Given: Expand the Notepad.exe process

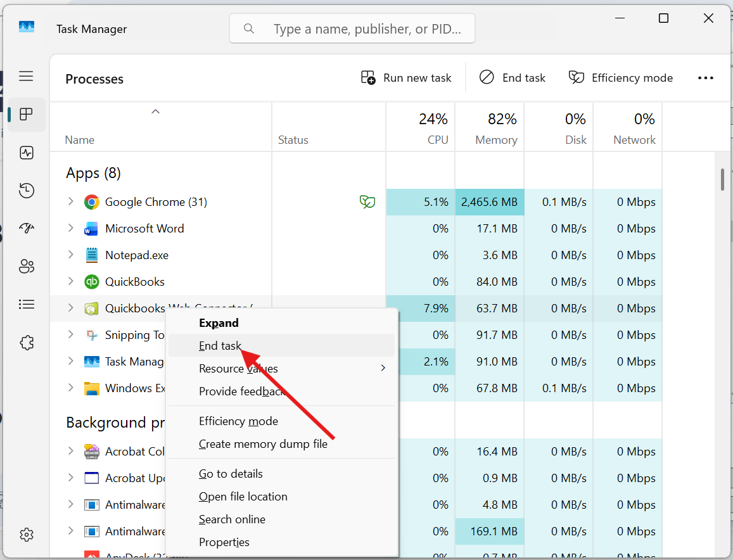Looking at the screenshot, I should click(71, 255).
